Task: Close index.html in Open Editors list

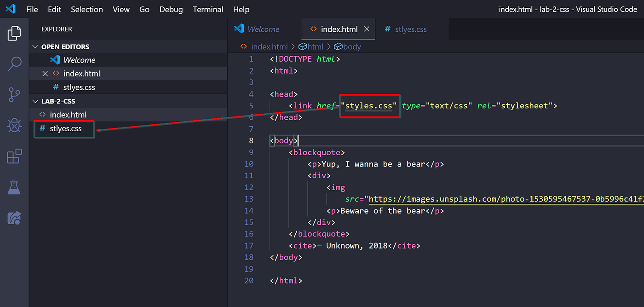Action: [x=45, y=74]
